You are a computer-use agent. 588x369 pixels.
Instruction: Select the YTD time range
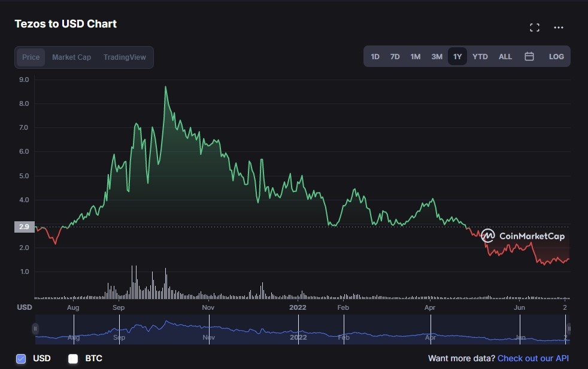click(480, 56)
